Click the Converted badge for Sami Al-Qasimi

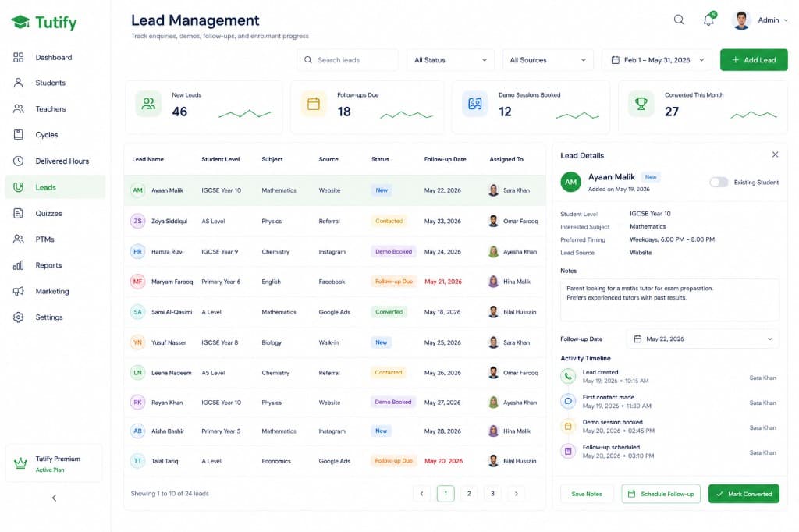coord(389,312)
